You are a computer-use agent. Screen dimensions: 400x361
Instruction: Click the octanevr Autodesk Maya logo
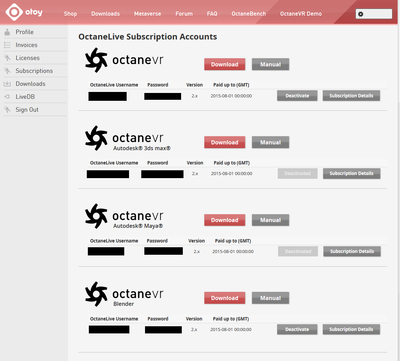pos(124,216)
